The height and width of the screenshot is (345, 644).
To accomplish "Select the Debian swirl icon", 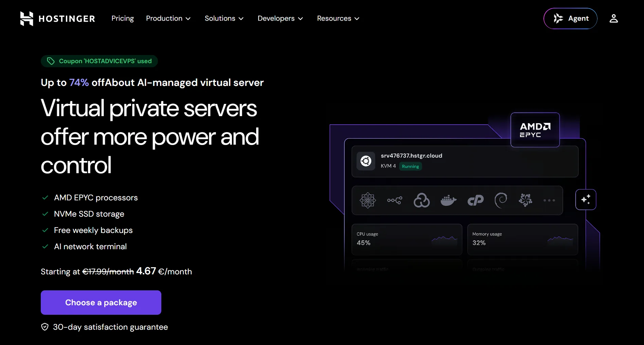I will (501, 200).
